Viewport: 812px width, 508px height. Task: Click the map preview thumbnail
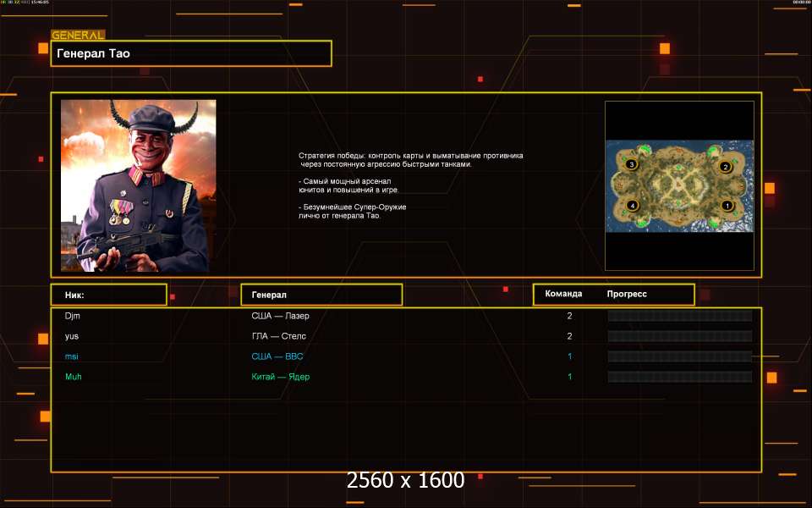click(x=679, y=186)
